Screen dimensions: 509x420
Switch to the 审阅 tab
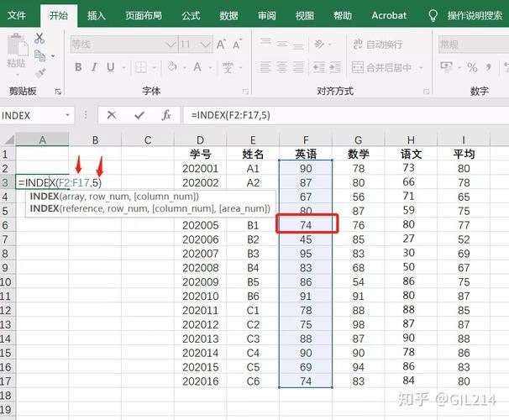266,15
